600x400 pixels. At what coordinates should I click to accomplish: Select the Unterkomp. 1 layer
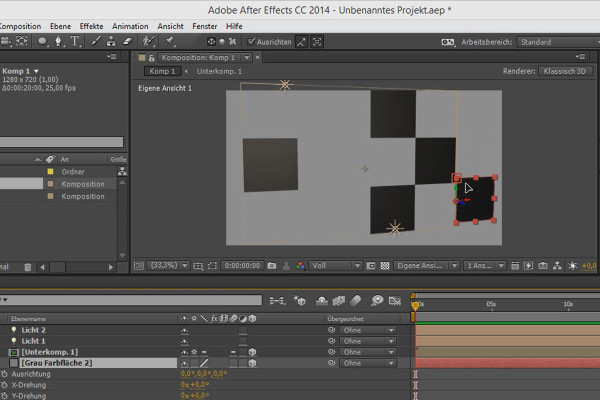[50, 352]
